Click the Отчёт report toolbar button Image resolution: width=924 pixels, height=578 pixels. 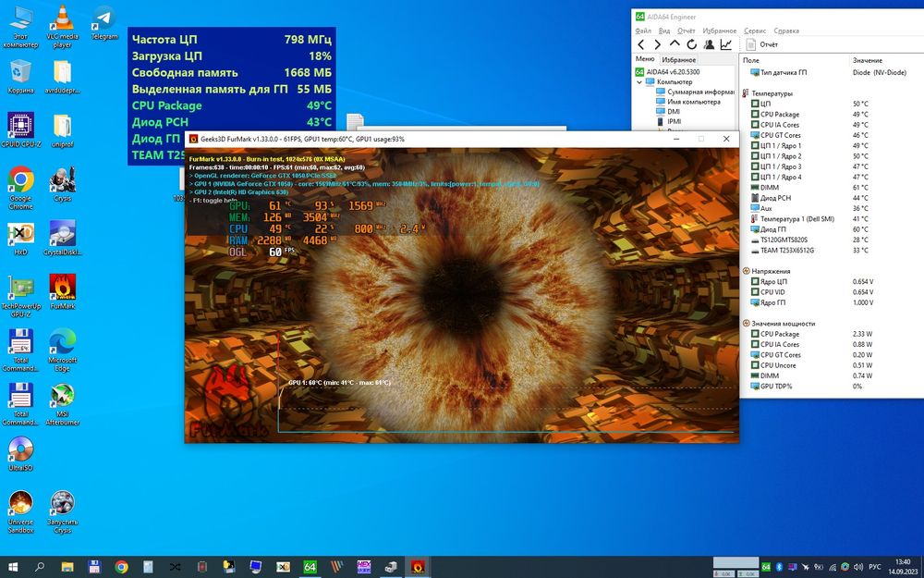[762, 44]
